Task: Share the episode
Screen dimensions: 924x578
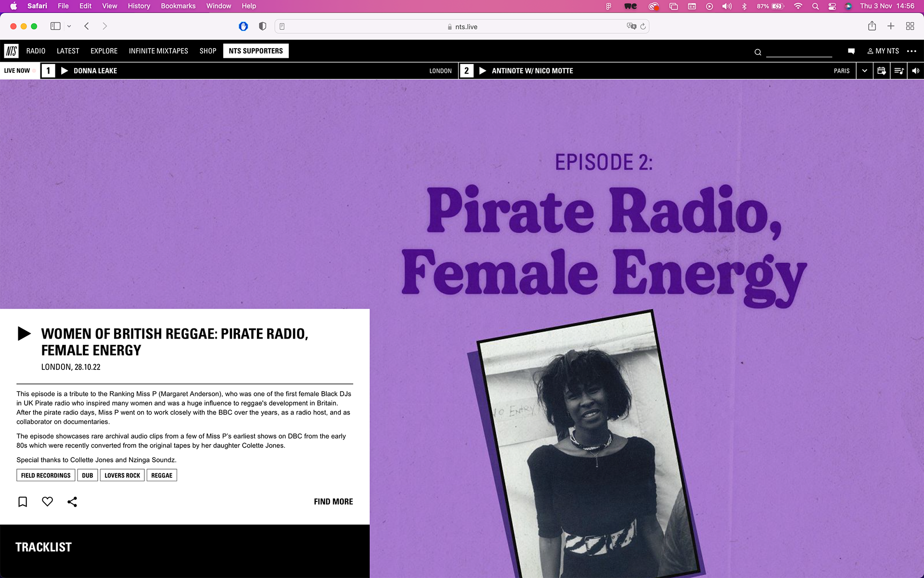Action: coord(72,502)
